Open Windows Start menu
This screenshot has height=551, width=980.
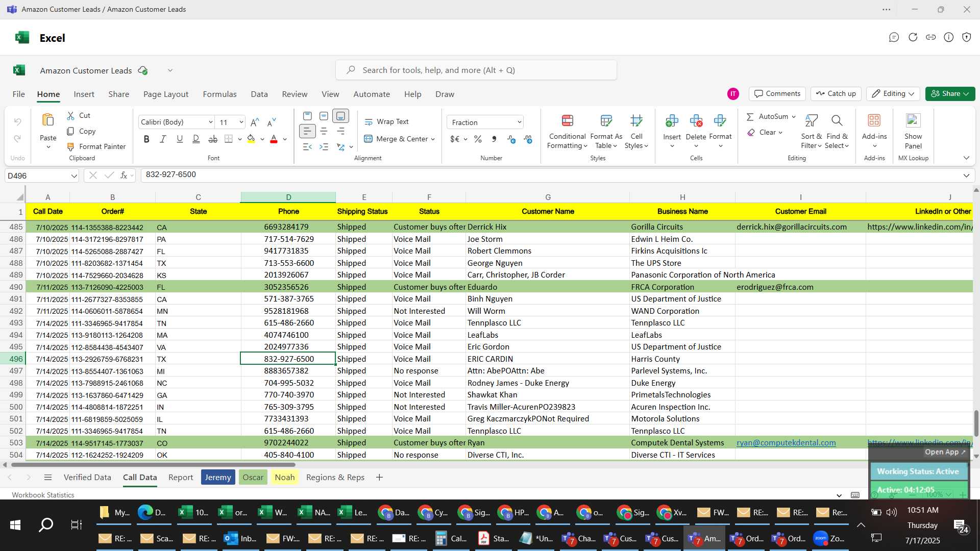click(x=15, y=525)
